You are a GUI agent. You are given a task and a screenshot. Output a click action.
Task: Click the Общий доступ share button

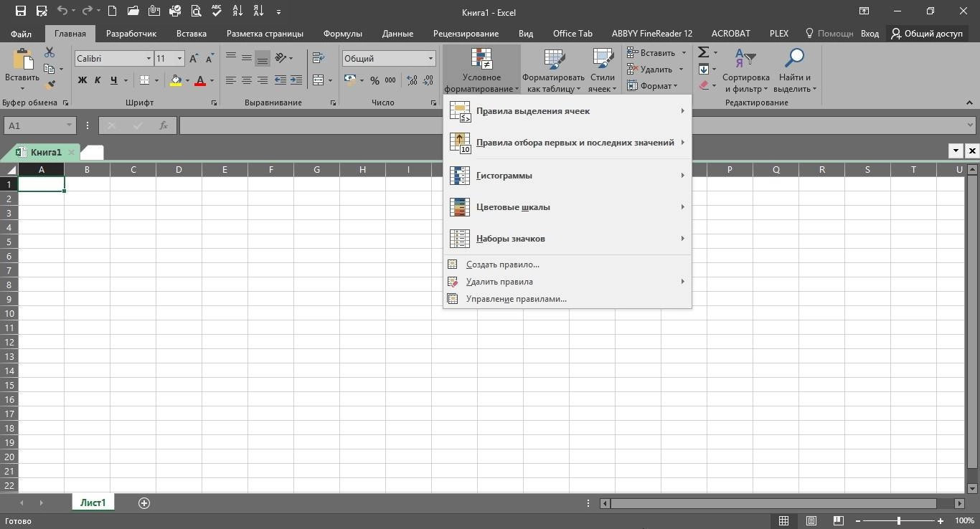coord(927,34)
